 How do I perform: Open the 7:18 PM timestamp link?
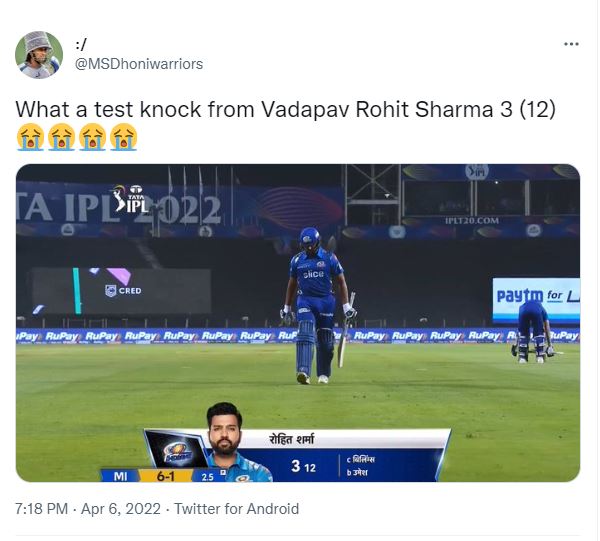pyautogui.click(x=41, y=509)
